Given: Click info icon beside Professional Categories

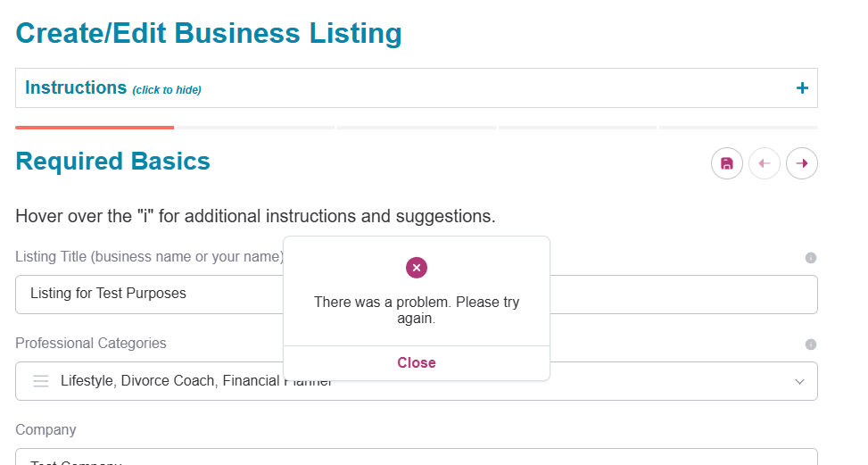Looking at the screenshot, I should [811, 345].
